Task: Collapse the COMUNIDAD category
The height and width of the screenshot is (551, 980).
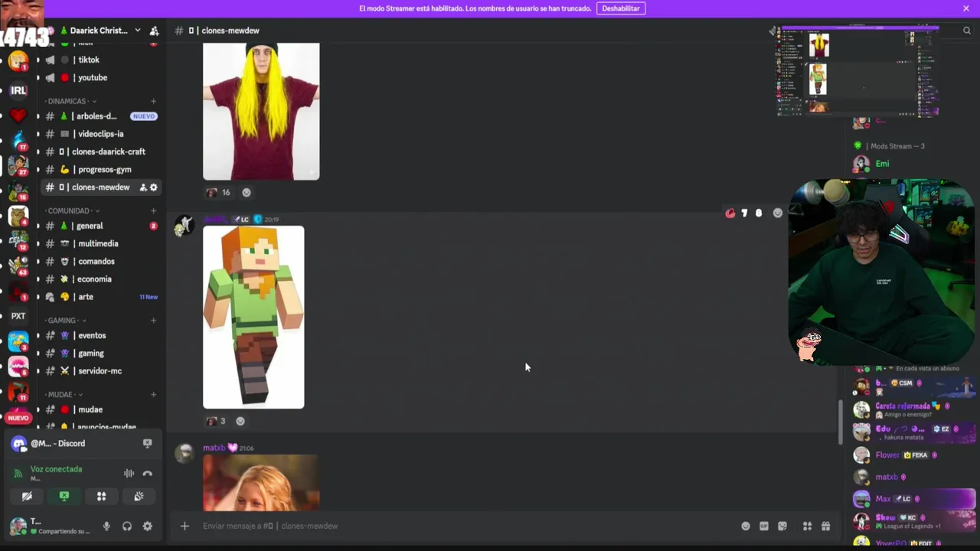Action: (x=73, y=210)
